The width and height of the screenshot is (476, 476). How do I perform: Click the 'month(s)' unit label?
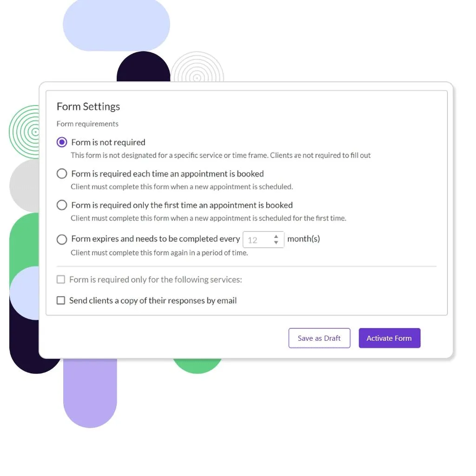point(304,239)
